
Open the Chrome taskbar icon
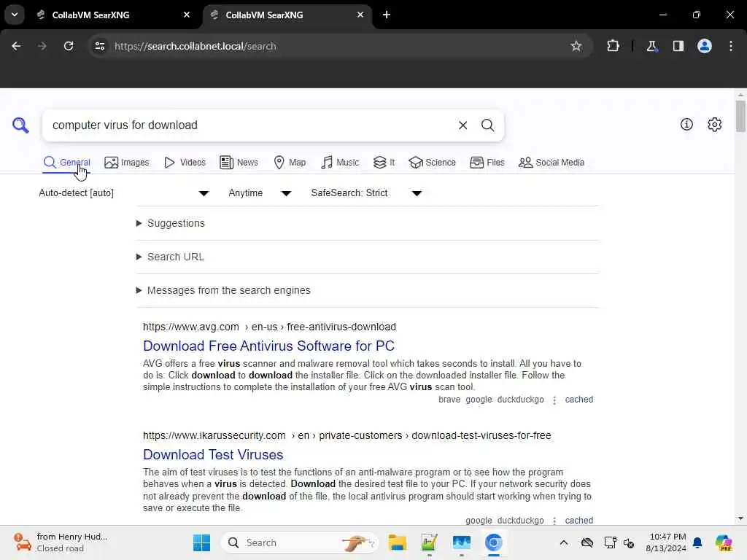point(494,542)
